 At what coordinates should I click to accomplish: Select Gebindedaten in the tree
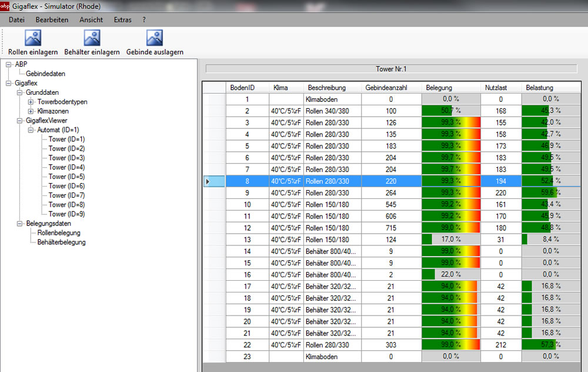point(45,74)
